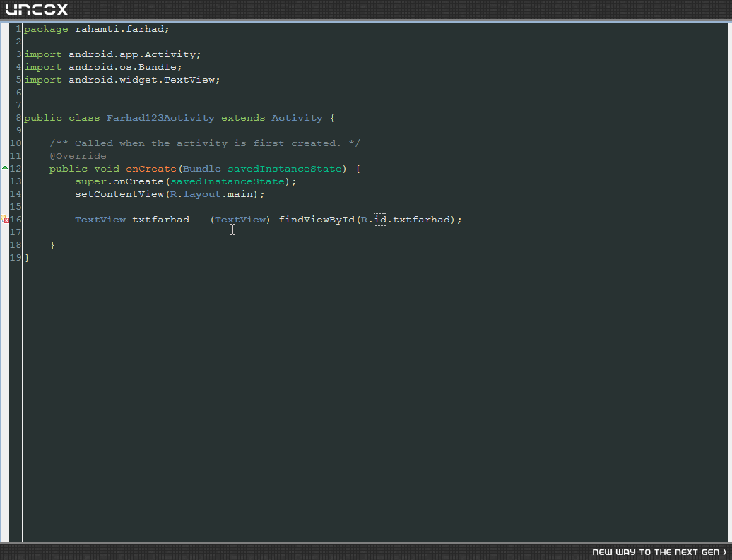Click line number 1 in the gutter

18,29
